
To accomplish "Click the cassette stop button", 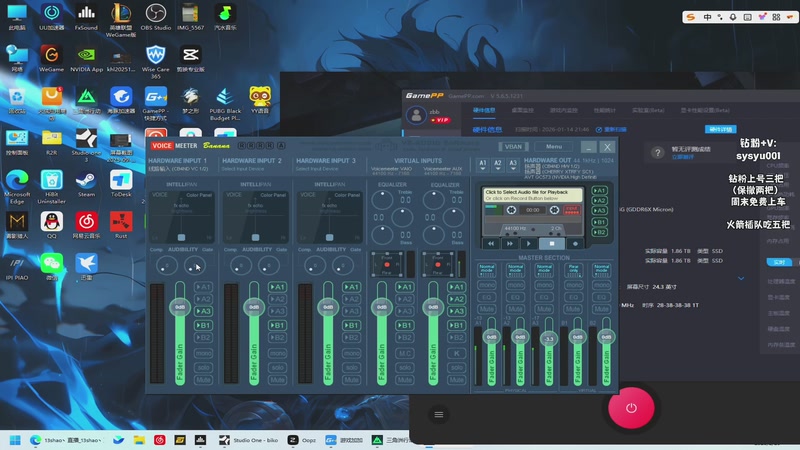I will [552, 244].
